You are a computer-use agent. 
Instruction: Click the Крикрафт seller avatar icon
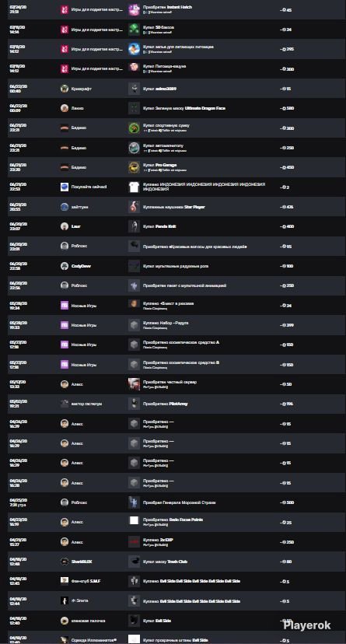[x=65, y=89]
